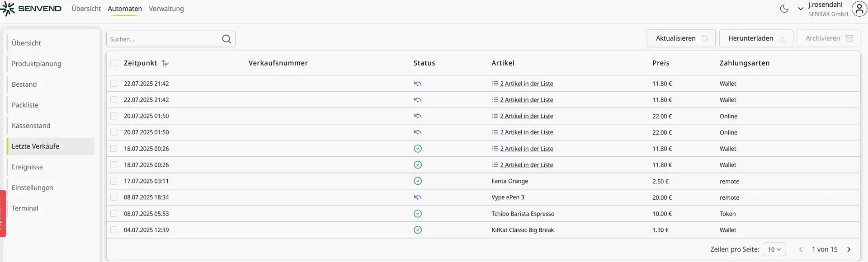Sort by the Zeitpunkt column header

coord(140,63)
